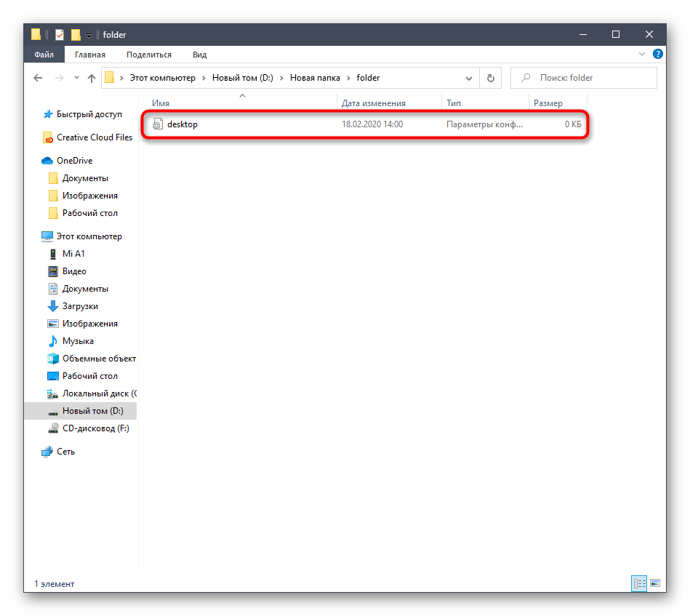690x616 pixels.
Task: Open Изображения under Этот компьютер
Action: [x=89, y=324]
